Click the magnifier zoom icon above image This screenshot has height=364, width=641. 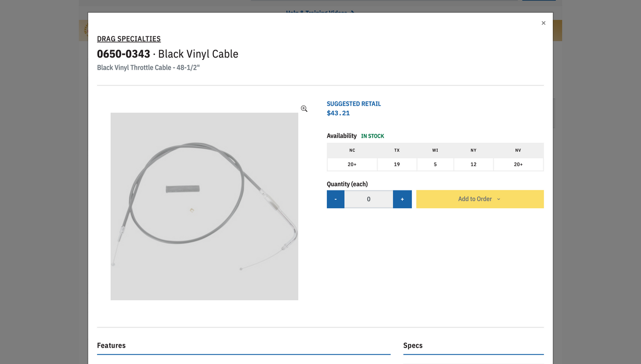click(x=304, y=109)
